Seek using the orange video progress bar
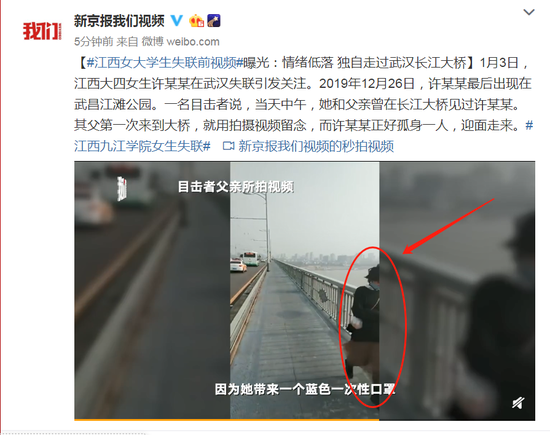Image resolution: width=550 pixels, height=435 pixels. pos(304,419)
